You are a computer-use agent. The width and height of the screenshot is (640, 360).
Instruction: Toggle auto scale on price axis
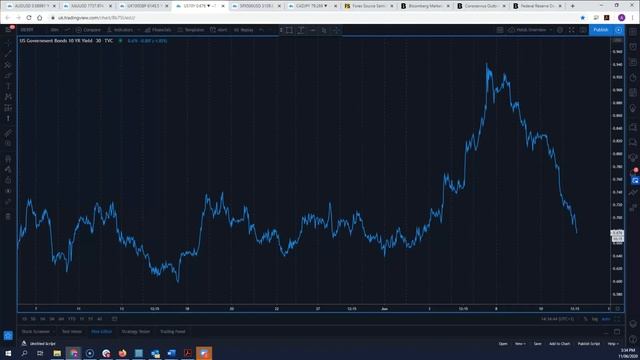pyautogui.click(x=606, y=319)
